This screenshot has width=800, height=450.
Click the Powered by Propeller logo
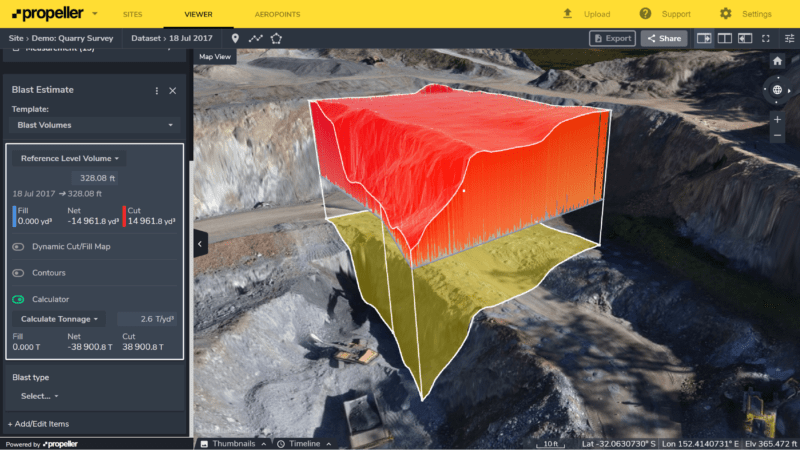tap(60, 444)
